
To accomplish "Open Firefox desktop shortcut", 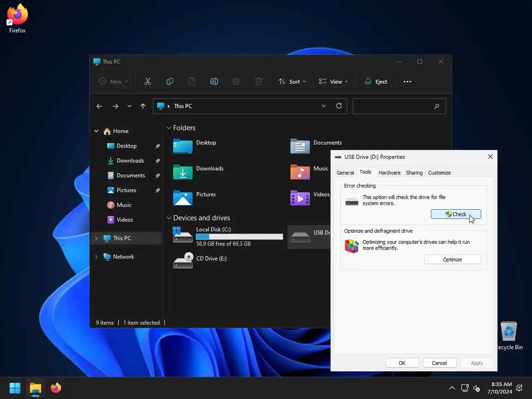I will 17,18.
